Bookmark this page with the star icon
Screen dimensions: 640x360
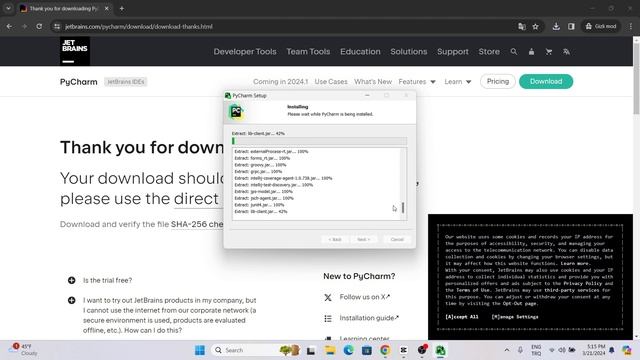pos(536,27)
